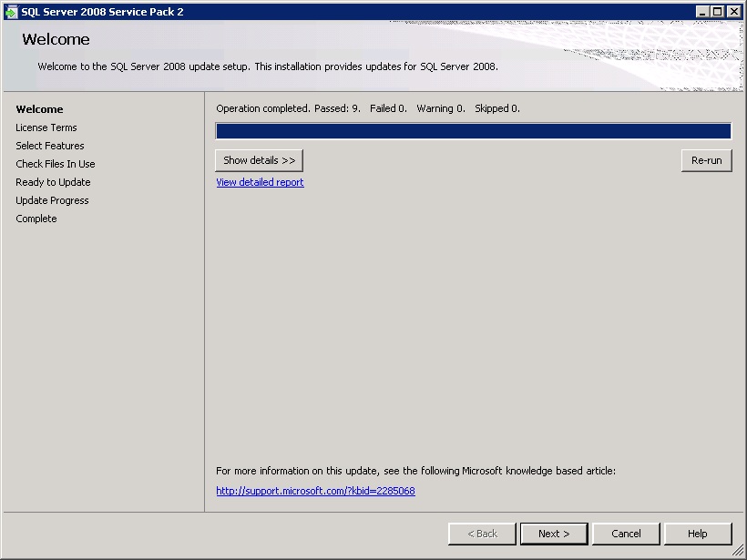
Task: Click the window resize grip corner
Action: click(739, 552)
